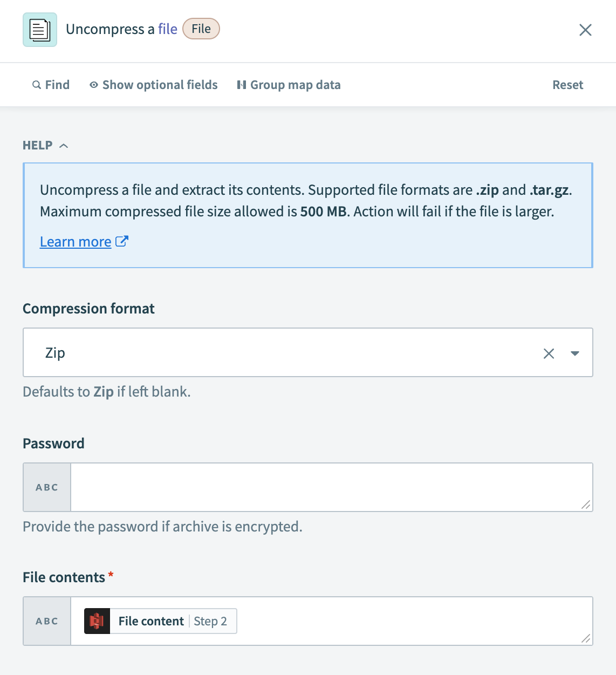This screenshot has width=616, height=675.
Task: Reset the action configuration
Action: pyautogui.click(x=567, y=85)
